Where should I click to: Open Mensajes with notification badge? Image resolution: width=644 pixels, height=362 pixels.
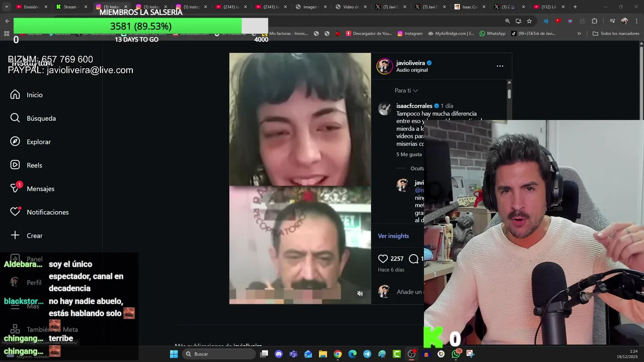[x=32, y=189]
